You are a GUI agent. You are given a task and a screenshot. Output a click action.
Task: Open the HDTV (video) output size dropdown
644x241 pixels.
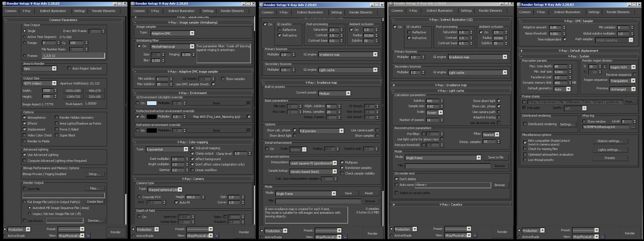coord(40,83)
